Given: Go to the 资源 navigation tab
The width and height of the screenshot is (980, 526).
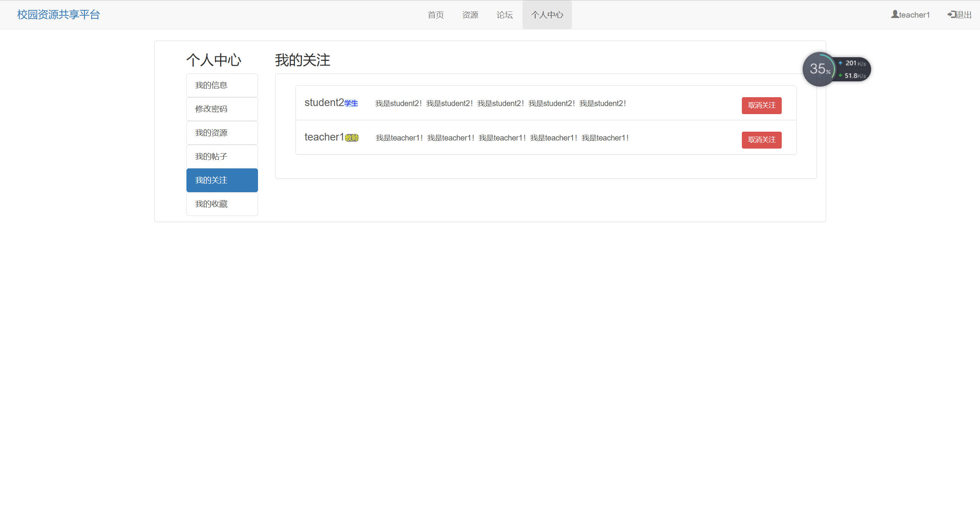Looking at the screenshot, I should (470, 15).
